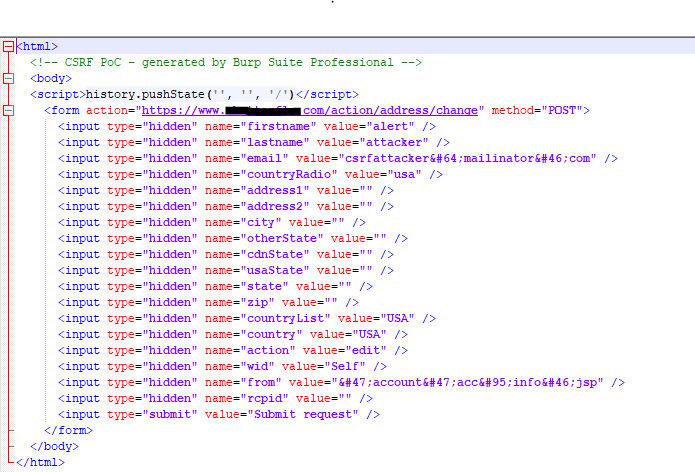Click the countryList "USA" value
The height and width of the screenshot is (472, 695).
point(398,318)
